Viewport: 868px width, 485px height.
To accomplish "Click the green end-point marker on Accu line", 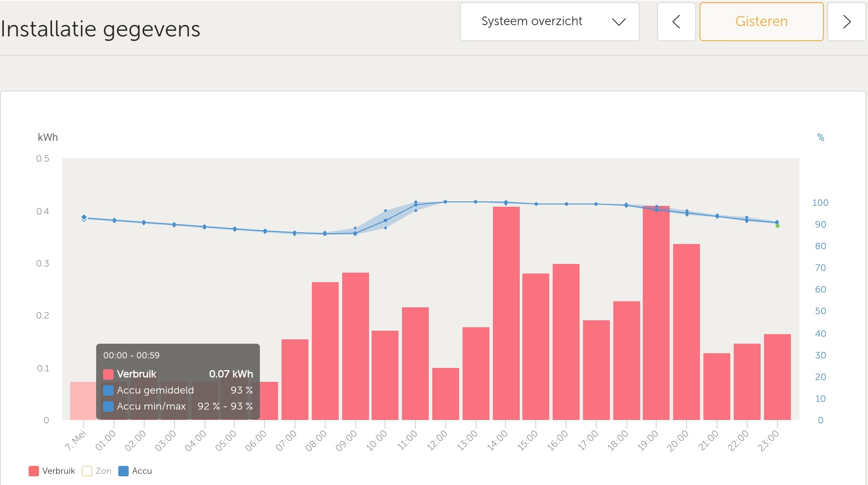I will tap(777, 226).
